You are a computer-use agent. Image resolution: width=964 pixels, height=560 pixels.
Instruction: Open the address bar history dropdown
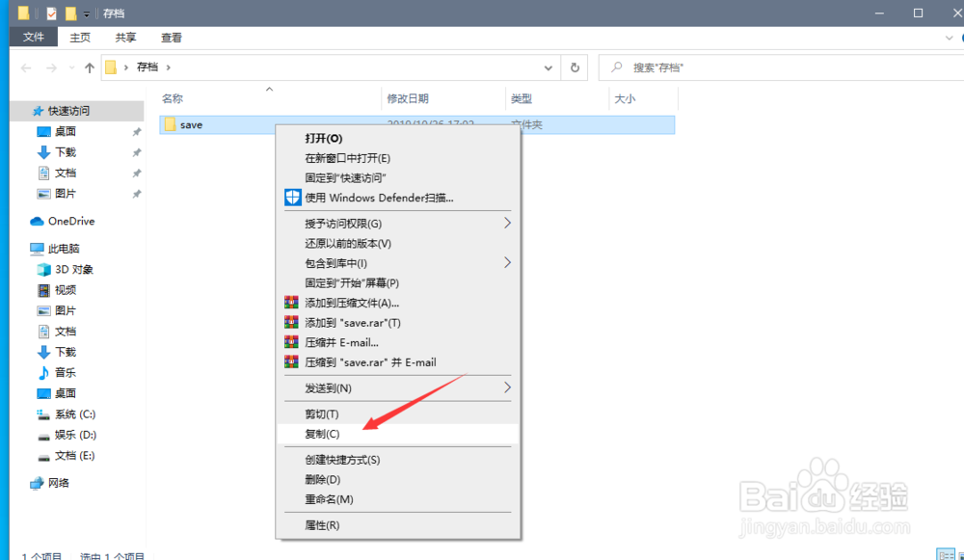[x=547, y=67]
